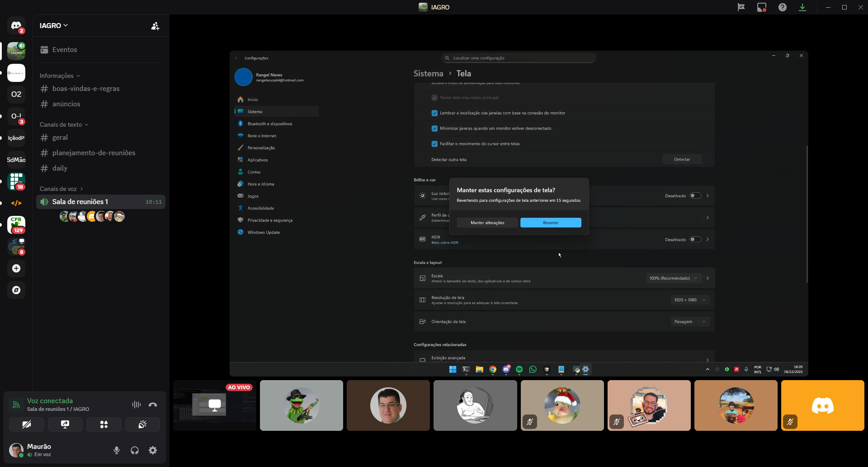
Task: Turn on camera in voice panel
Action: pyautogui.click(x=27, y=424)
